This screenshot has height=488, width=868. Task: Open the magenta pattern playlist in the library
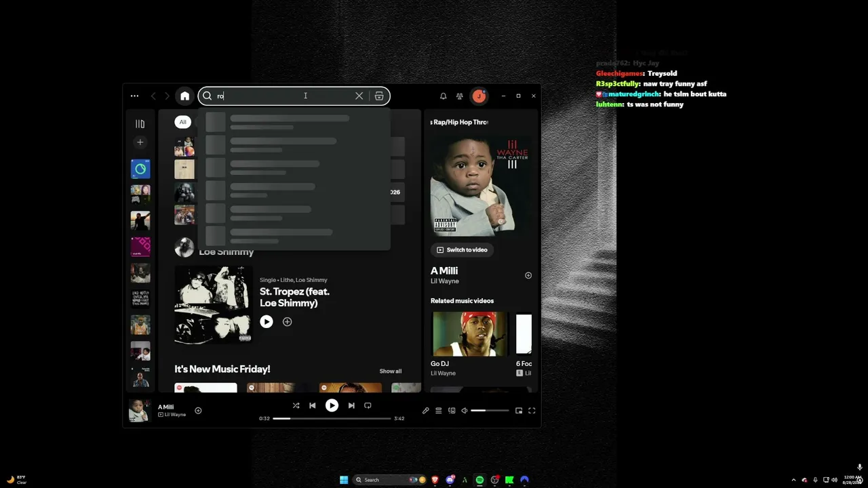click(140, 247)
